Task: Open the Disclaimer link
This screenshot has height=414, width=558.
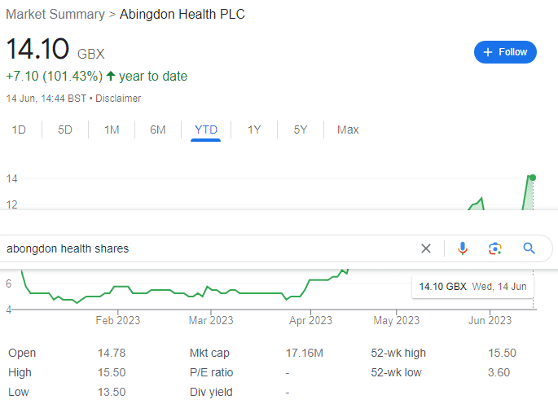Action: click(x=118, y=98)
